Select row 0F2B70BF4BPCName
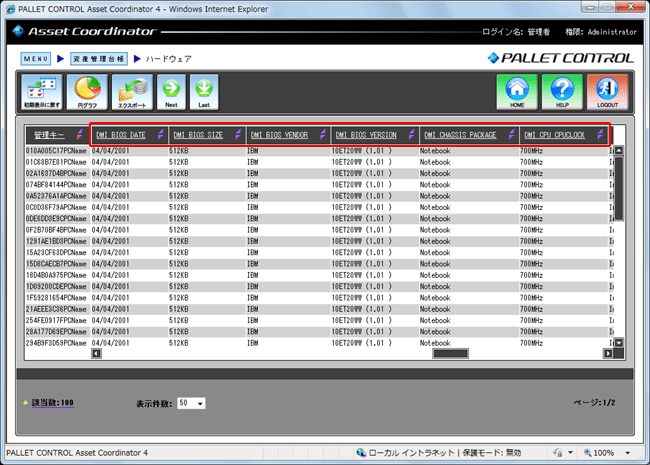650x465 pixels. [x=319, y=230]
